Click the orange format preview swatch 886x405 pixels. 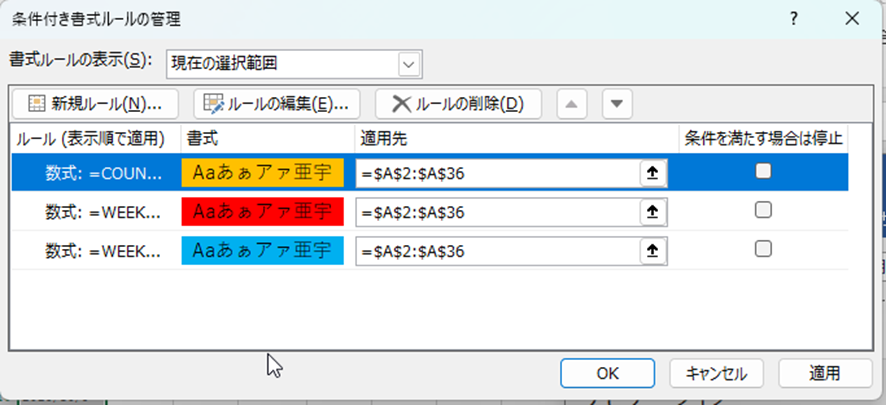pos(262,173)
